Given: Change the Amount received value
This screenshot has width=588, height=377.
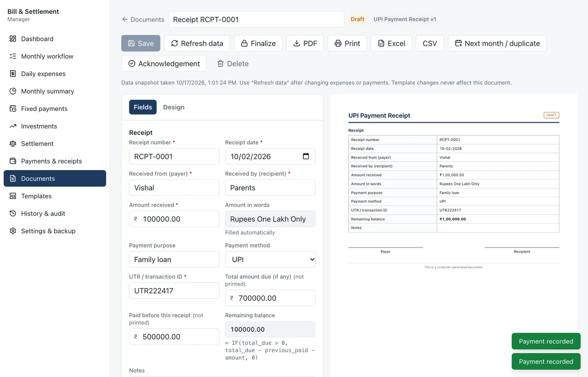Looking at the screenshot, I should (x=174, y=219).
